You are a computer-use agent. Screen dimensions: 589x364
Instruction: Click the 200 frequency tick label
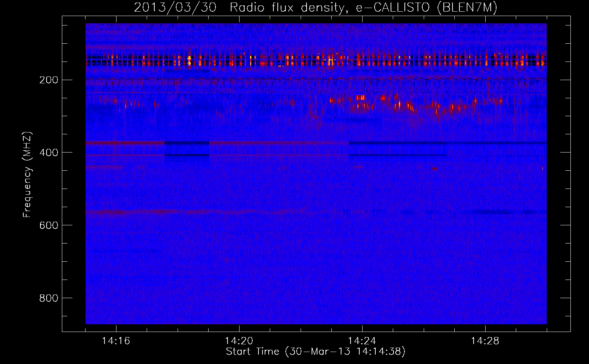click(49, 80)
